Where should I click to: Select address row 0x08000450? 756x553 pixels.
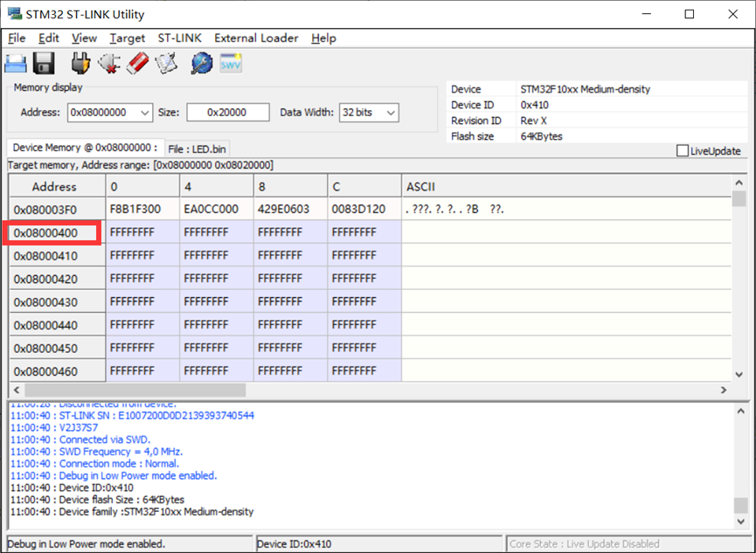coord(58,349)
